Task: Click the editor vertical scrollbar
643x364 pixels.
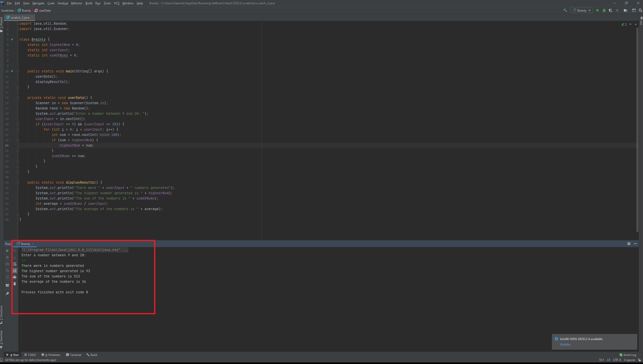Action: click(x=637, y=126)
